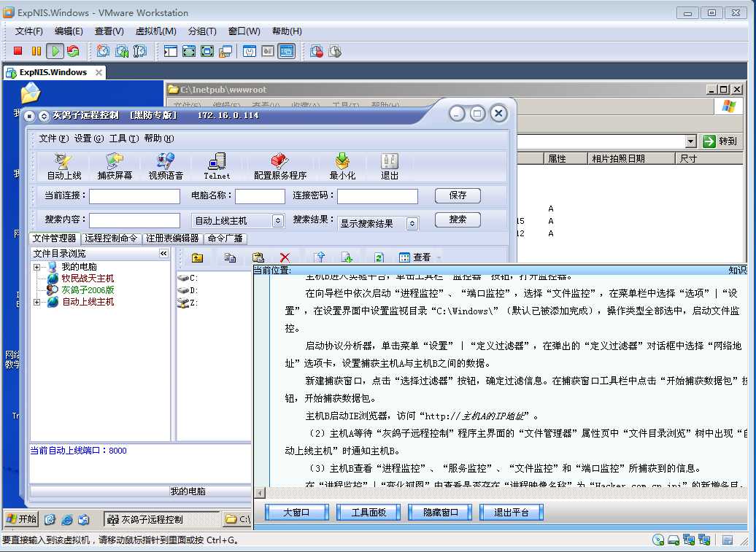
Task: Select the ExpNIS.Windows VM tab
Action: (53, 72)
